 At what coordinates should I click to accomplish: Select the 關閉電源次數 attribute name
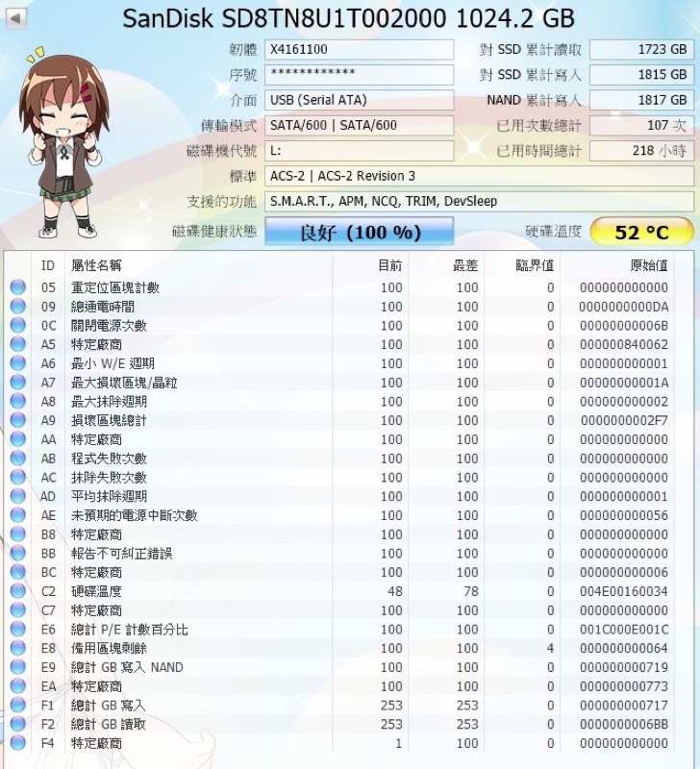pos(109,326)
